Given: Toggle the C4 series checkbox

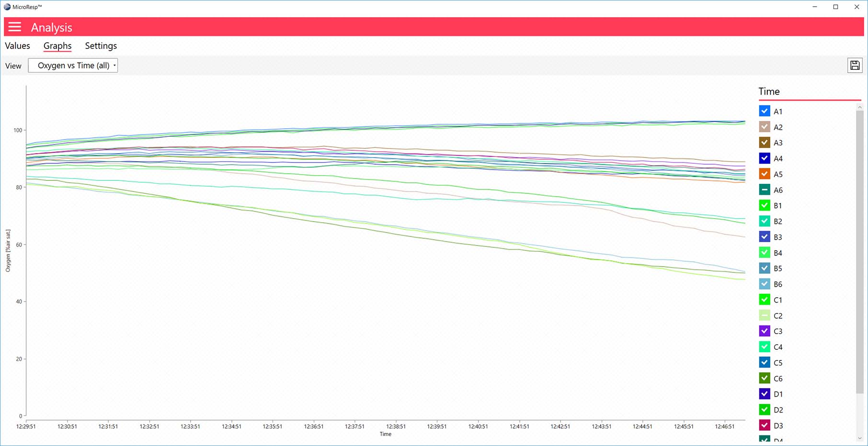Looking at the screenshot, I should [765, 346].
